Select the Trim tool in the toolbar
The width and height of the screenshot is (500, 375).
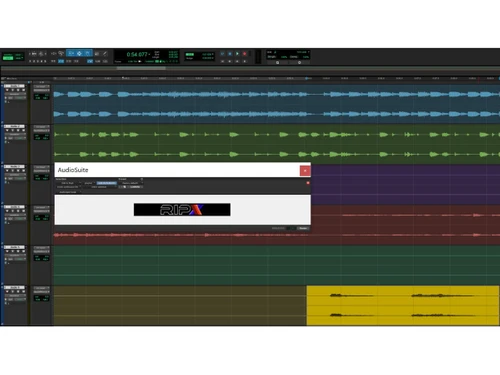(x=71, y=53)
